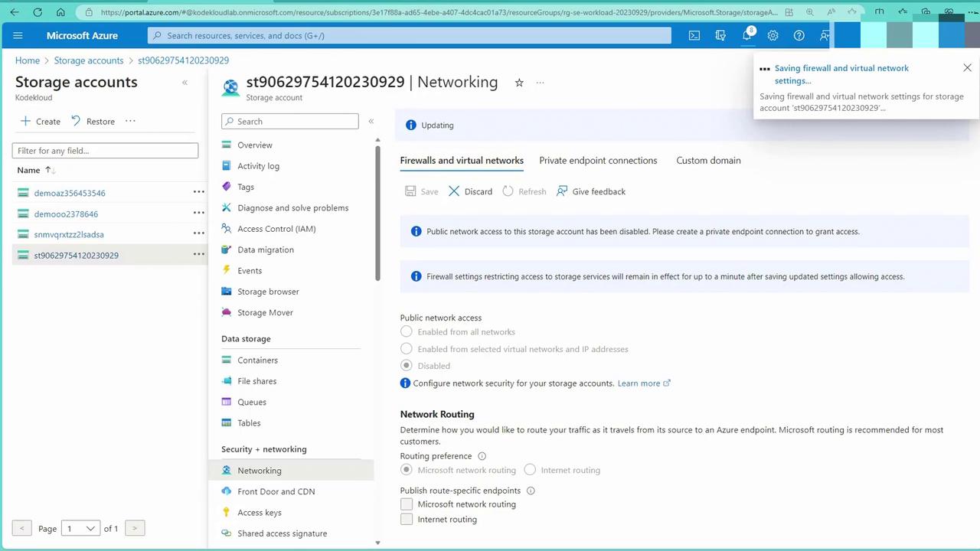Open the notifications bell

(747, 35)
